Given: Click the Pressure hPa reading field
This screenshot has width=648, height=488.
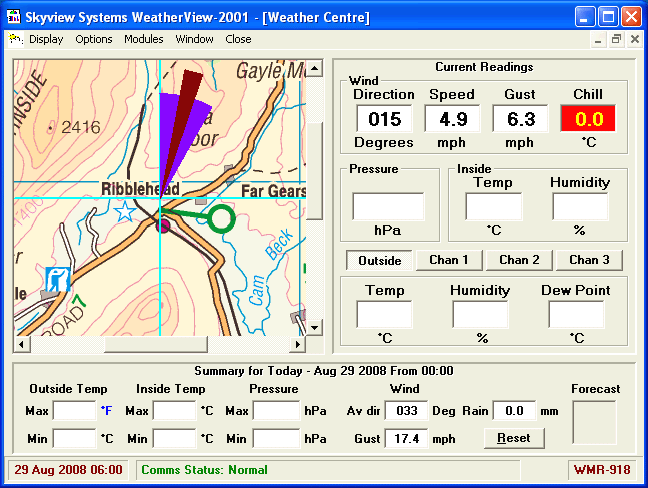Looking at the screenshot, I should click(x=388, y=207).
